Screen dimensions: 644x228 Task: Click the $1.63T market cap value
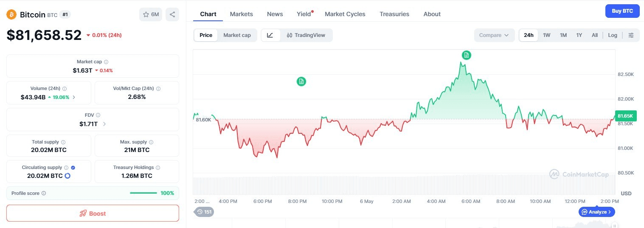pyautogui.click(x=82, y=70)
